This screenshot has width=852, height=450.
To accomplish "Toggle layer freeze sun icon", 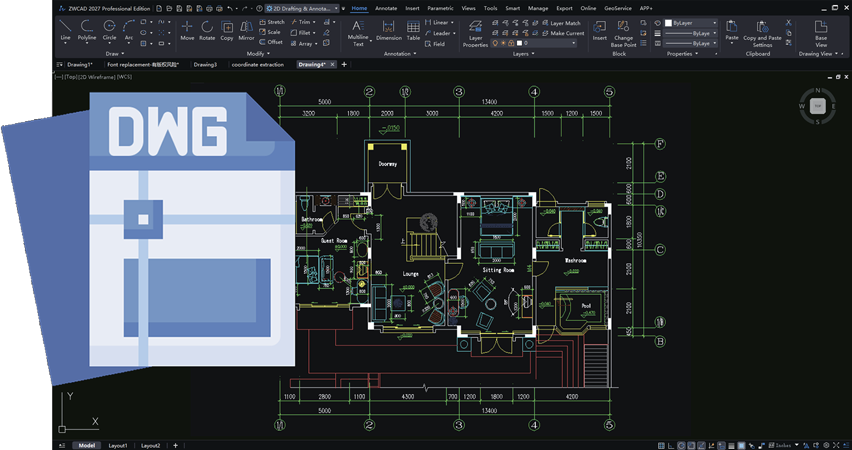I will [503, 43].
